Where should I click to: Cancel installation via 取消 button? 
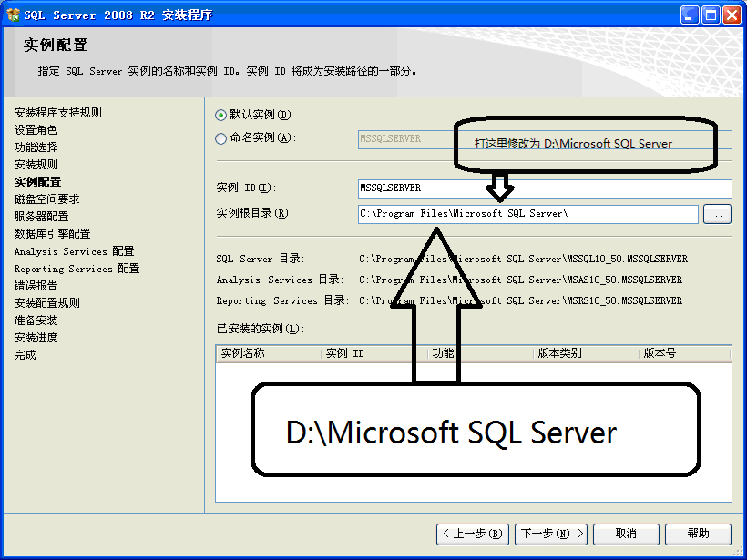(626, 535)
